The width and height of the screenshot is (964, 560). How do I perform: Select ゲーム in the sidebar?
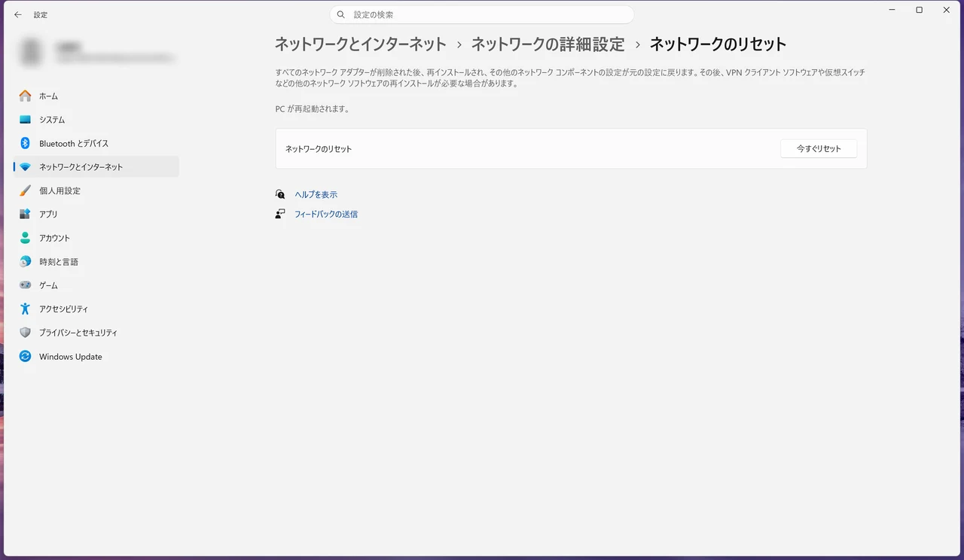point(96,285)
